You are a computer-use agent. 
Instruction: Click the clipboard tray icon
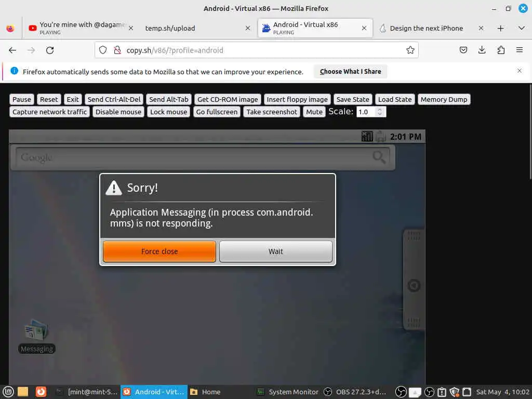click(442, 392)
